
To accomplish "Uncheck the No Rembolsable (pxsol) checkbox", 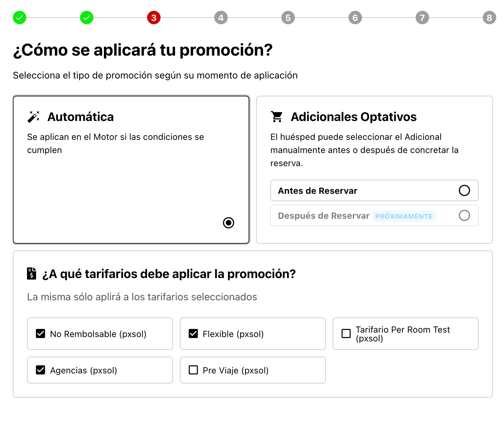I will pyautogui.click(x=40, y=334).
